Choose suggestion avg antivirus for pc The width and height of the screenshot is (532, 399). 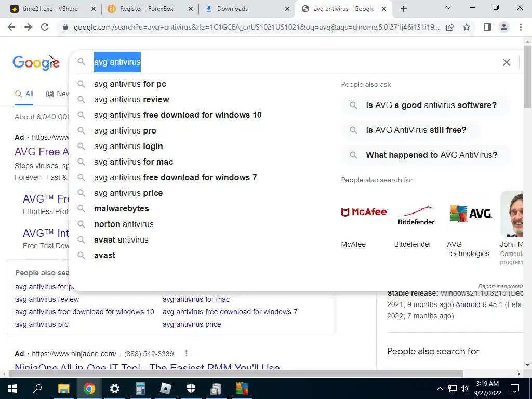130,84
